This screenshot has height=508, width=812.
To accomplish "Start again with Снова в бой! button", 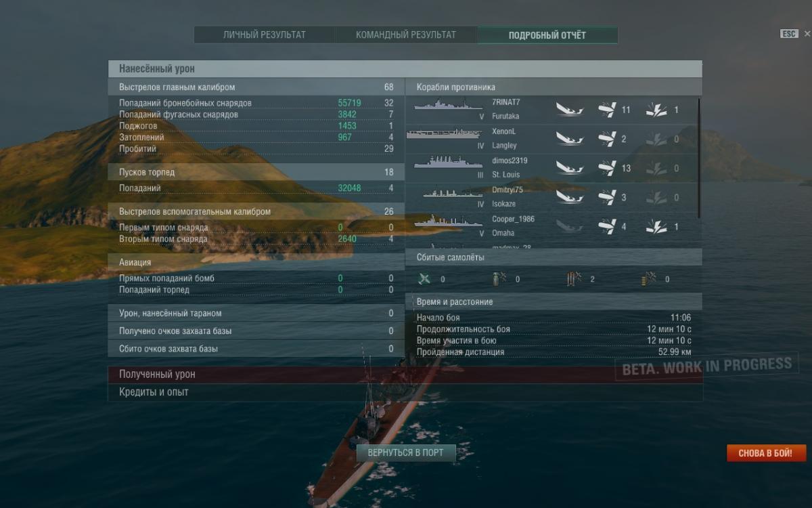I will (767, 453).
